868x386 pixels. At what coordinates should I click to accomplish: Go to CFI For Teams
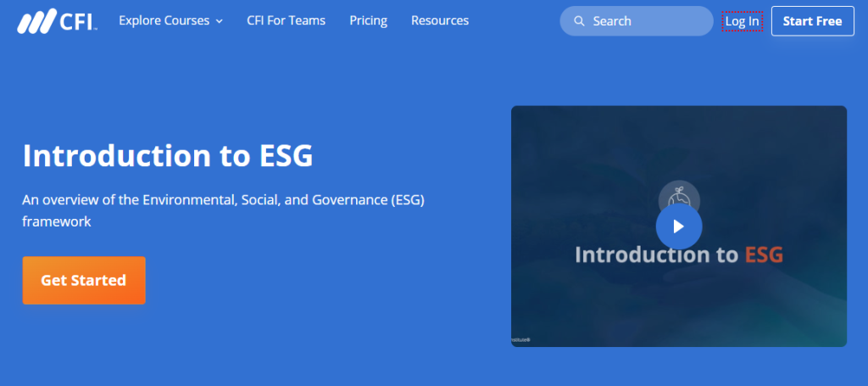point(286,20)
